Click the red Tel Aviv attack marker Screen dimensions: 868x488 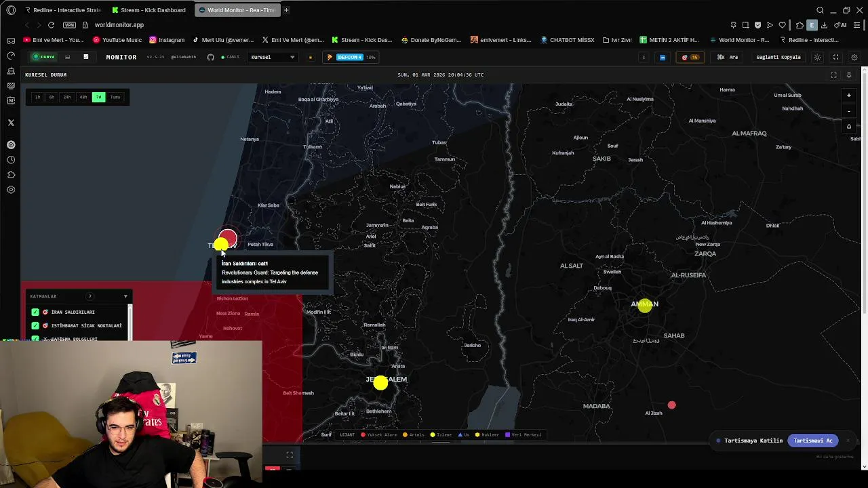pyautogui.click(x=228, y=238)
